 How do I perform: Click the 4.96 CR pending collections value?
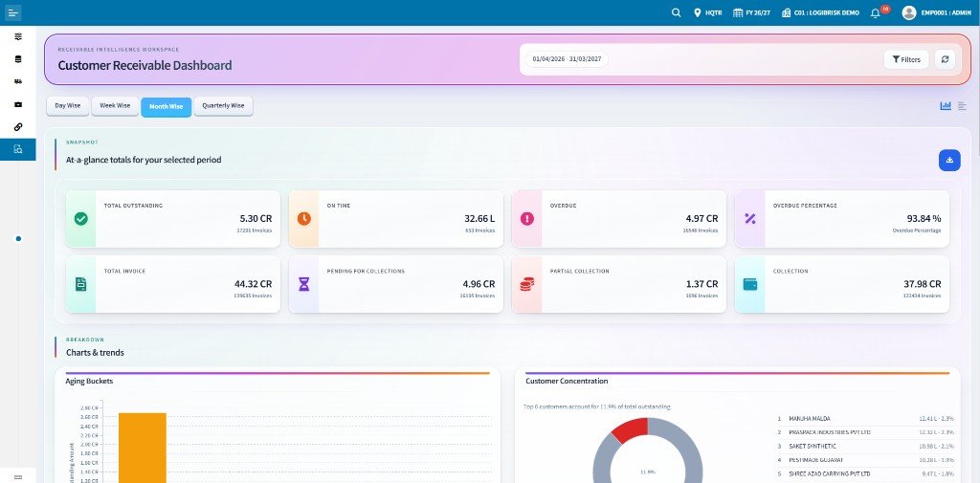coord(479,284)
